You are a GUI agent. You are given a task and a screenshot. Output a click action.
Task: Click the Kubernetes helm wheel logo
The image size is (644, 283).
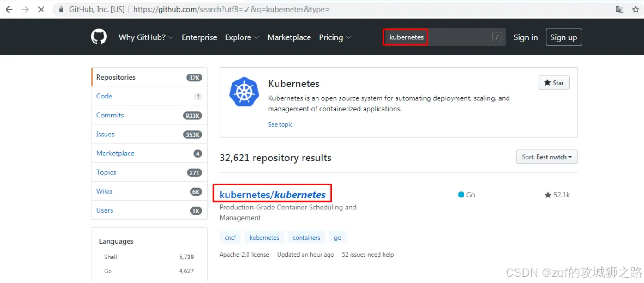pyautogui.click(x=244, y=92)
